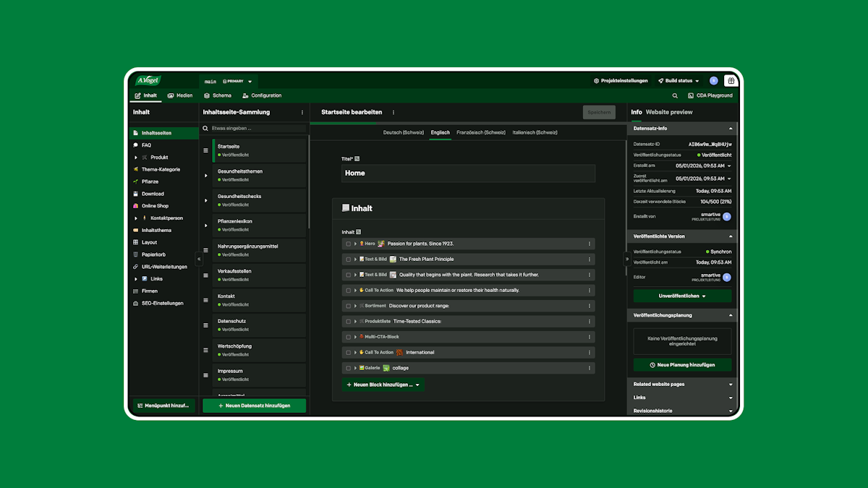Switch to Italienisch (Schweiz) language tab
The width and height of the screenshot is (868, 488).
coord(535,133)
